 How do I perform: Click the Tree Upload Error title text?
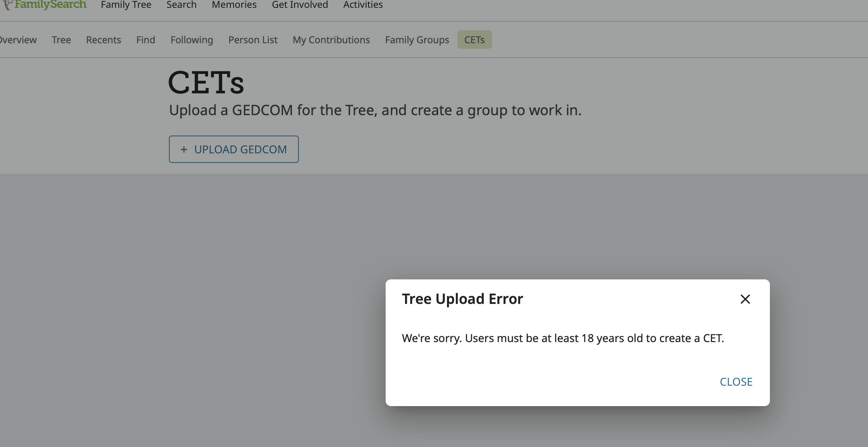pyautogui.click(x=462, y=299)
